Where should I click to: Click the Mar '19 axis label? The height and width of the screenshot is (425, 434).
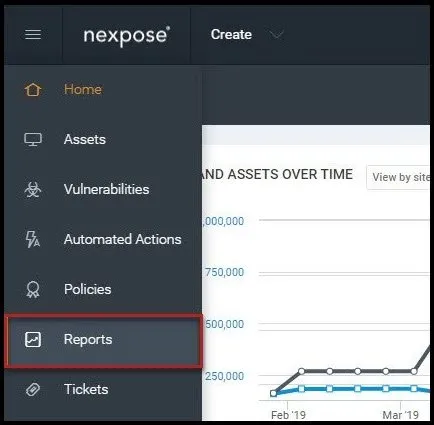(x=400, y=415)
